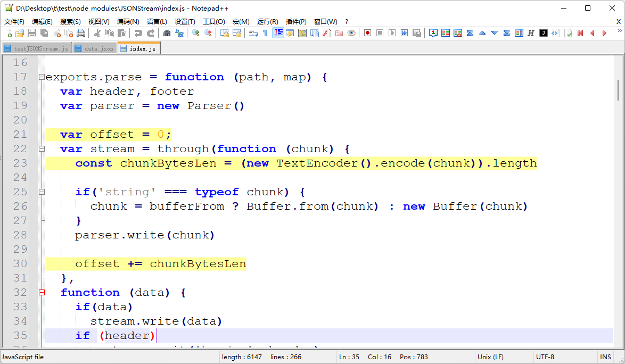The width and height of the screenshot is (625, 364).
Task: Redo the edit via toolbar arrow
Action: (x=150, y=33)
